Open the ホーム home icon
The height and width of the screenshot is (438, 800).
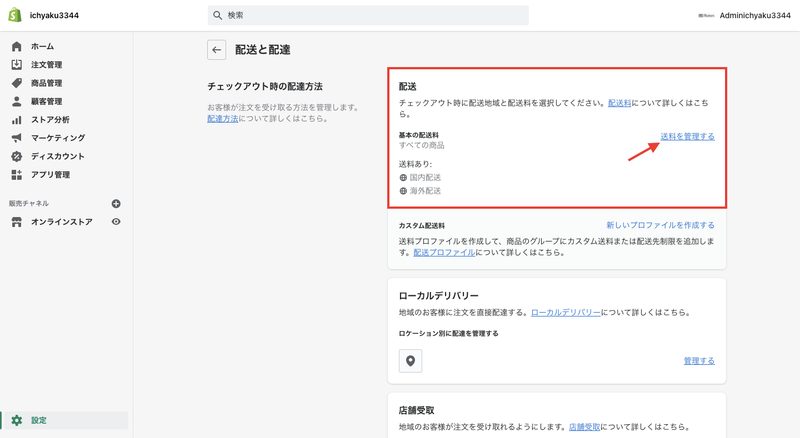coord(17,46)
